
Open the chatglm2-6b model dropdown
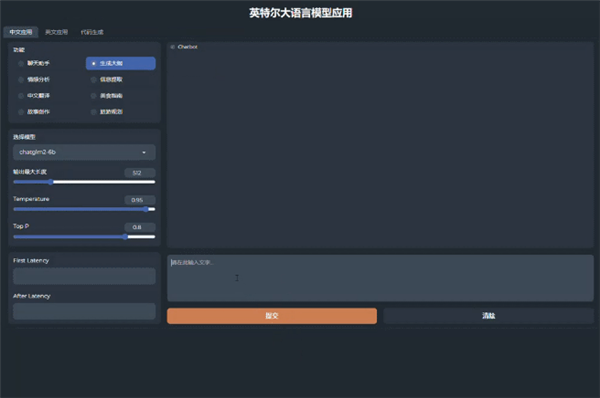[x=84, y=152]
